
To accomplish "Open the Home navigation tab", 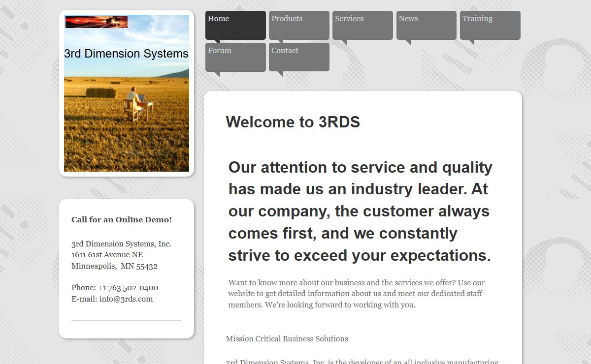I will pyautogui.click(x=235, y=25).
